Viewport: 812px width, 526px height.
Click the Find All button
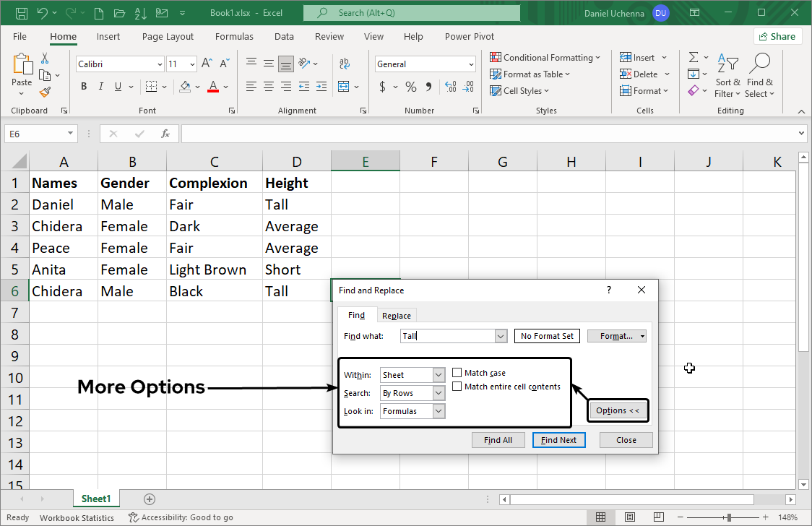(498, 440)
